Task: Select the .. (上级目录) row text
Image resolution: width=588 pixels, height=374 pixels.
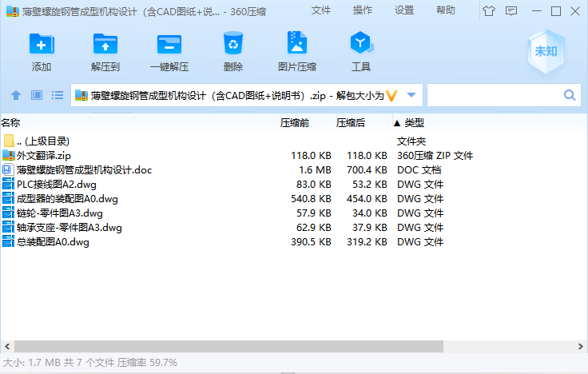Action: click(x=43, y=141)
